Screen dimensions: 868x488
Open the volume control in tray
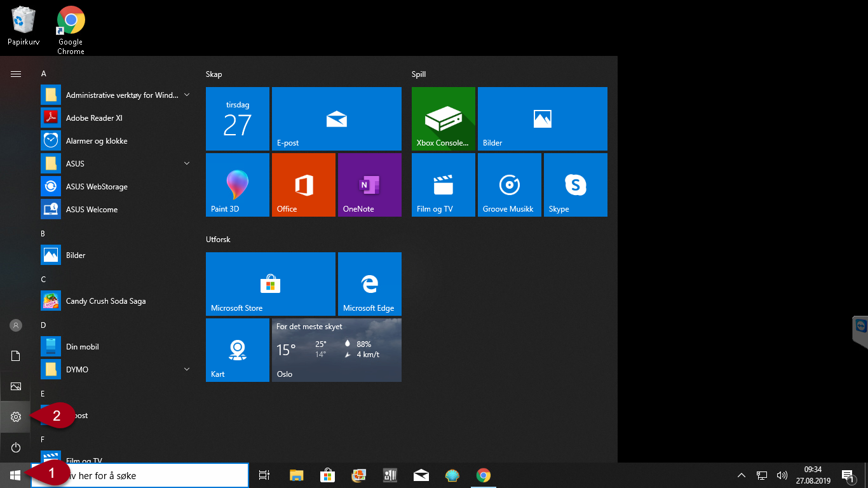point(782,475)
